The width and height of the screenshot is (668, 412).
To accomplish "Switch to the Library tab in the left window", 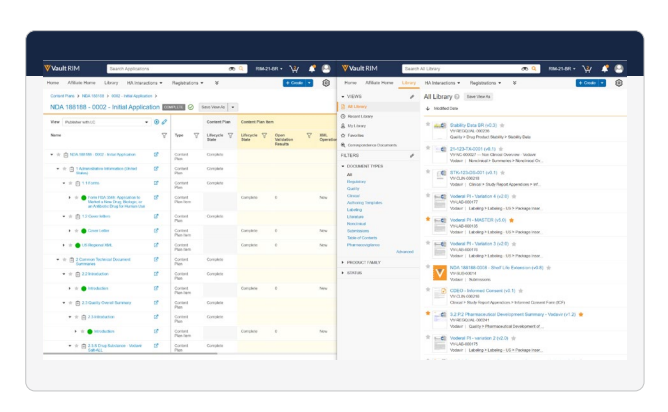I will 111,83.
